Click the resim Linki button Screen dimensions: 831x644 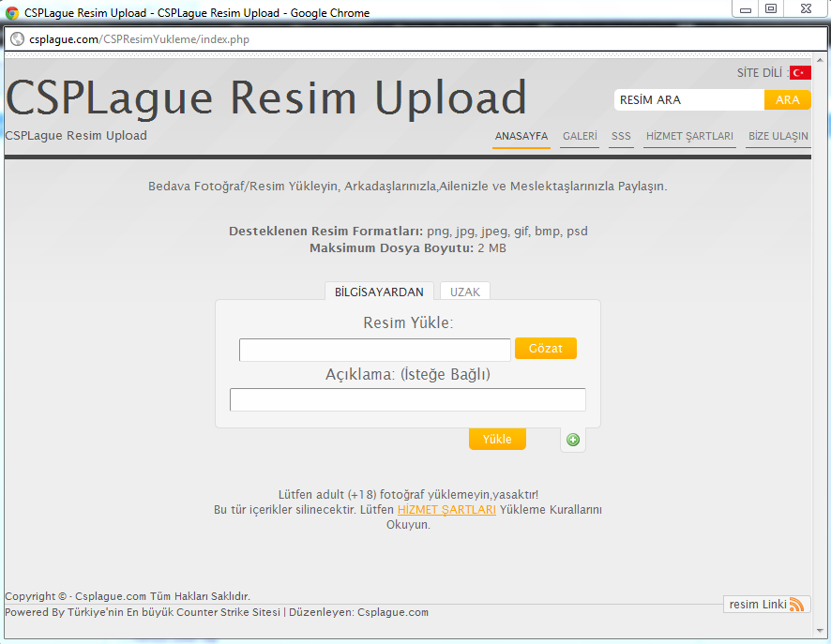tap(766, 605)
